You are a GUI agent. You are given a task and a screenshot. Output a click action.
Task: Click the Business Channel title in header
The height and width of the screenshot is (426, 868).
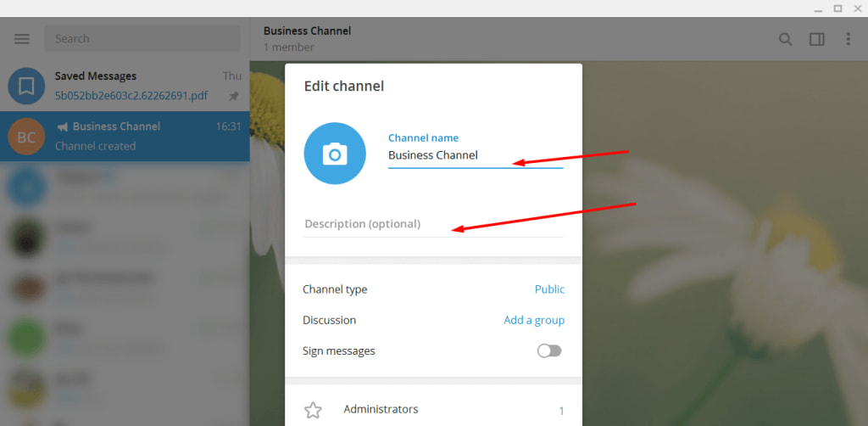point(307,31)
